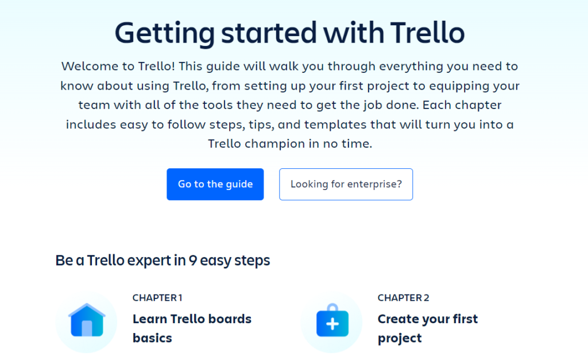This screenshot has height=364, width=588.
Task: Click the 'Trello champion in no time' line
Action: coord(289,144)
